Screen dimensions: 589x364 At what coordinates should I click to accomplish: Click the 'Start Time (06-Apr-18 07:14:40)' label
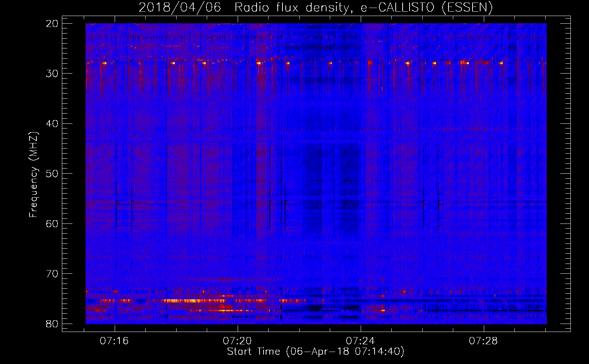(316, 352)
